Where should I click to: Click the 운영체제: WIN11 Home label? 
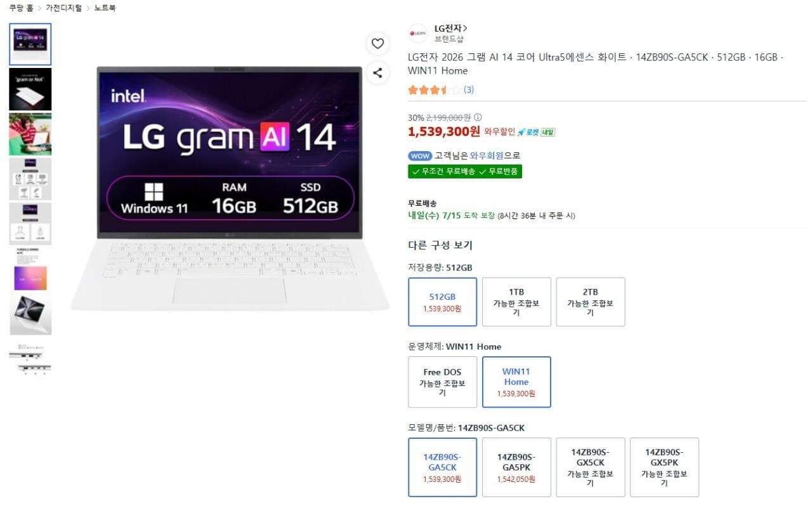455,347
